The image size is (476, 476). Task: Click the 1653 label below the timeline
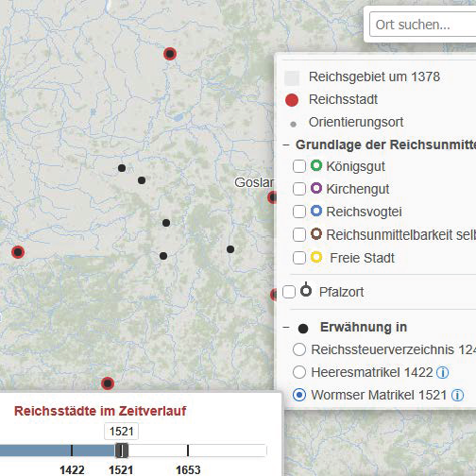coord(188,469)
